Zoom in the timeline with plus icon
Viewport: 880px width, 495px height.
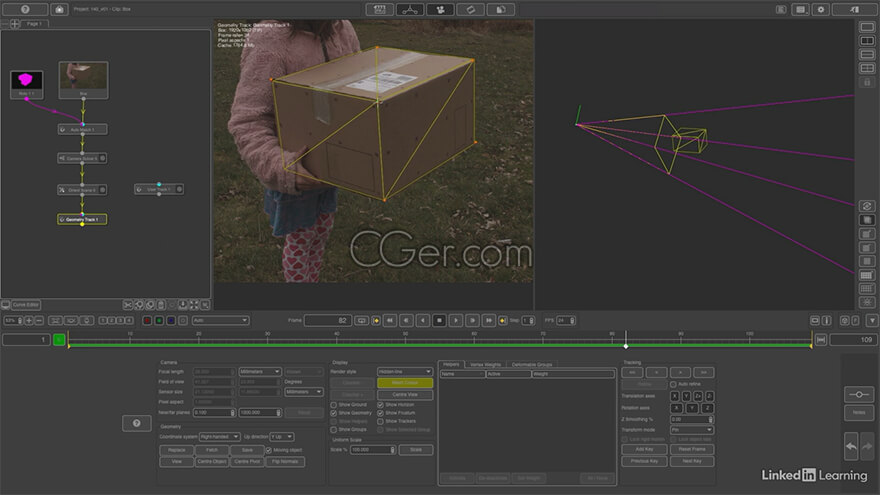coord(29,320)
